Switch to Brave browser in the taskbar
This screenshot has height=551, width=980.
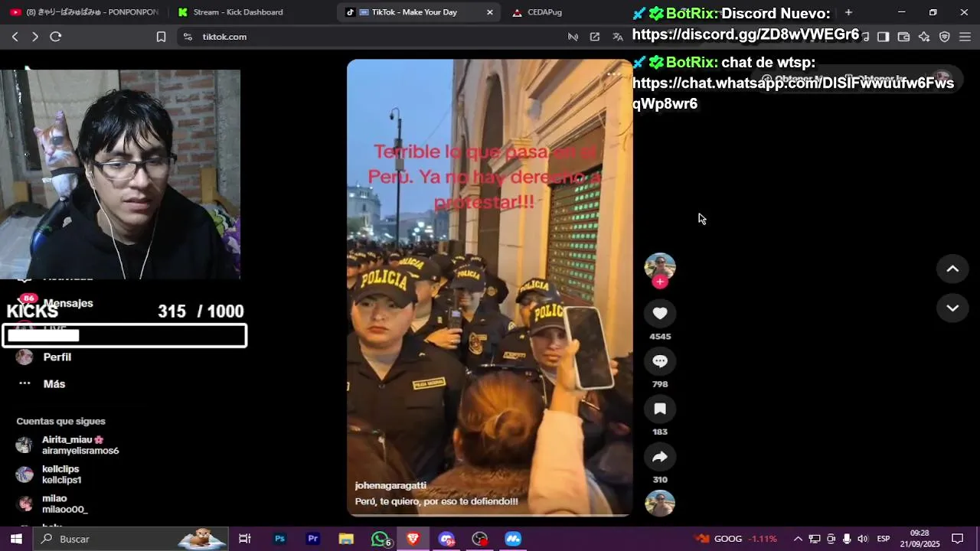pyautogui.click(x=413, y=539)
